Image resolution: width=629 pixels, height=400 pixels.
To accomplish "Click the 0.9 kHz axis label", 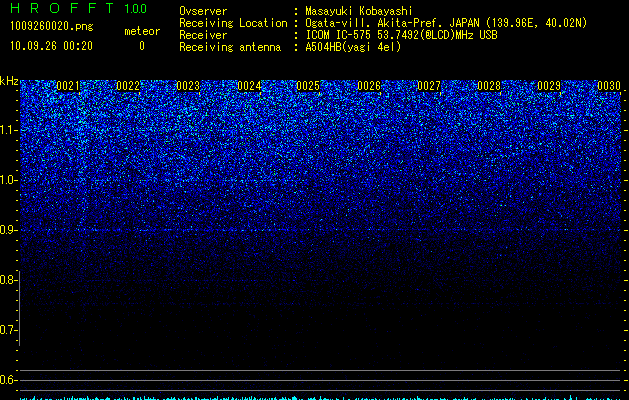I will click(x=8, y=230).
